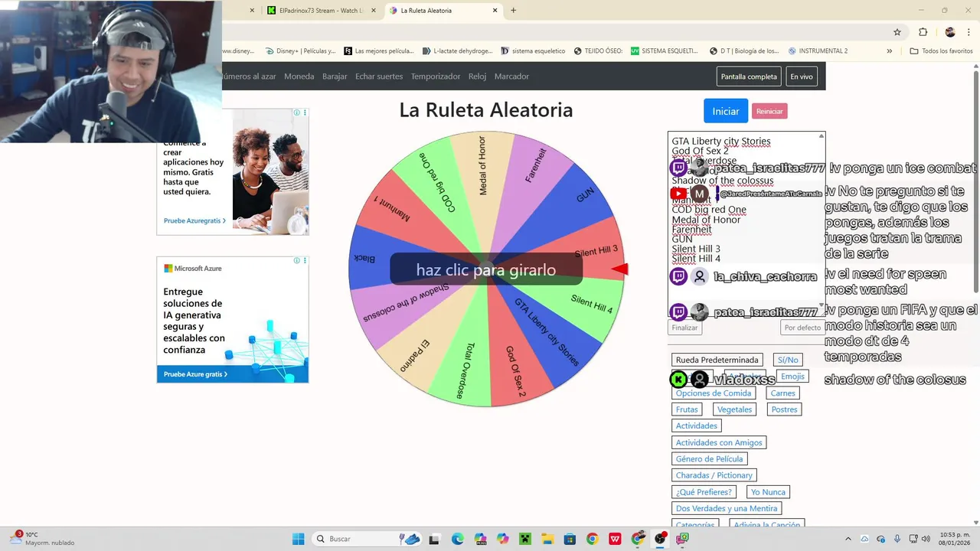Screen dimensions: 980x551
Task: Open the 'Echar suertes' menu item
Action: (379, 77)
